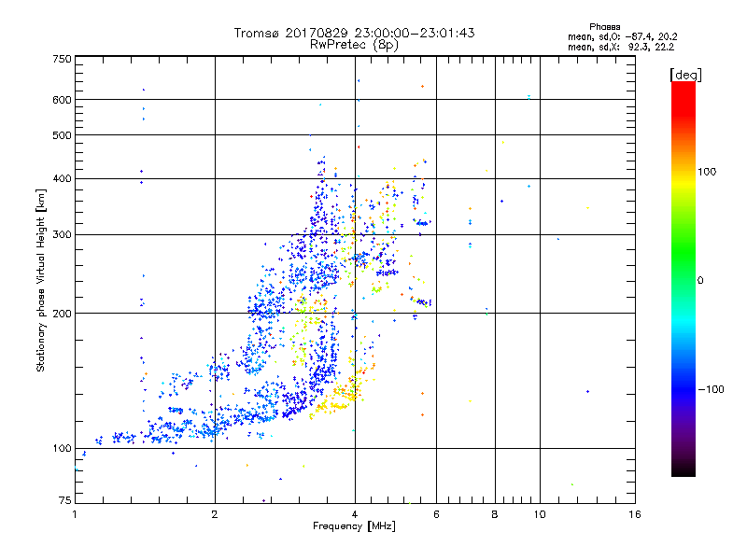Click the y-axis tick label '600'
This screenshot has height=560, width=747.
(x=62, y=100)
